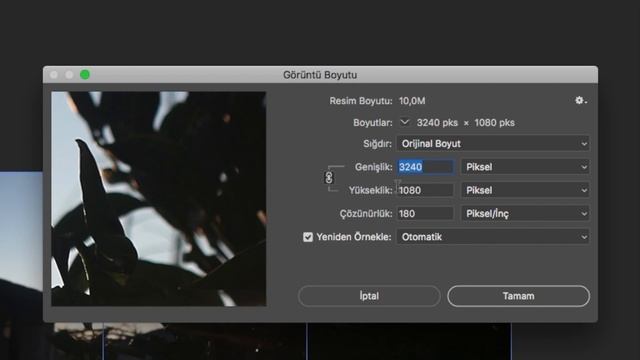Click the Çözünürlük field with 180
Screen dimensions: 640x360
[425, 213]
